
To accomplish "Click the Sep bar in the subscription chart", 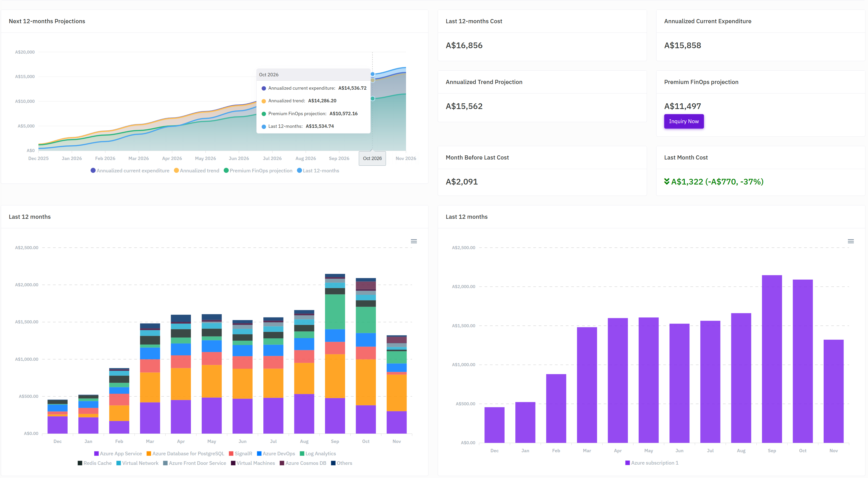I will tap(772, 358).
